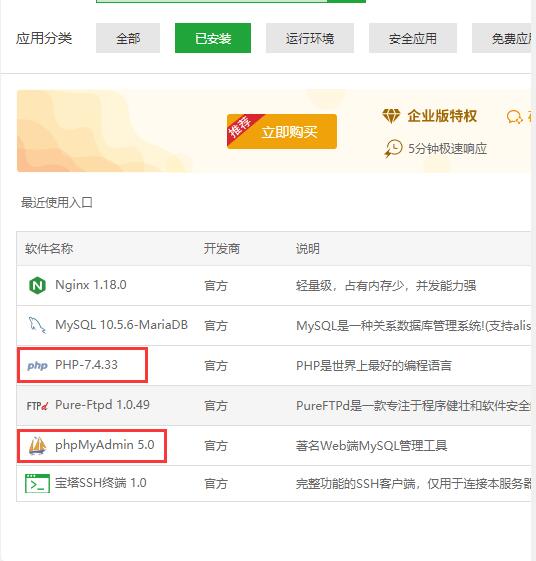Click 官方 in the Nginx row
The width and height of the screenshot is (536, 561).
pyautogui.click(x=216, y=286)
